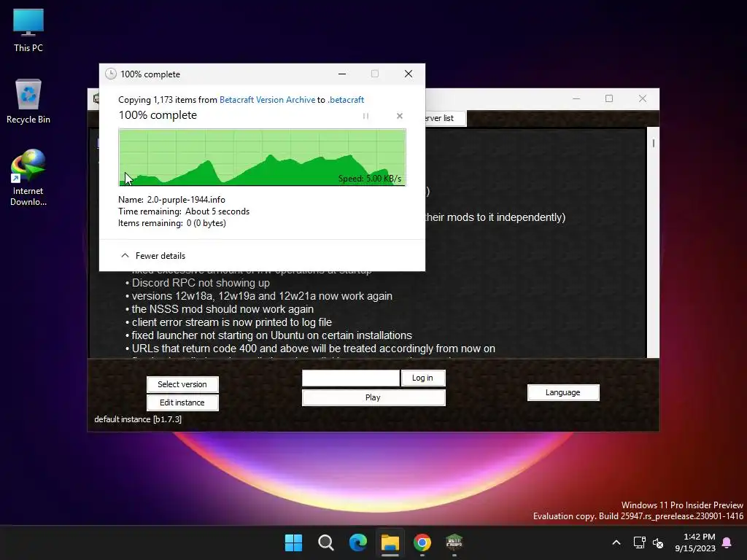Pause the file copy operation

click(366, 116)
